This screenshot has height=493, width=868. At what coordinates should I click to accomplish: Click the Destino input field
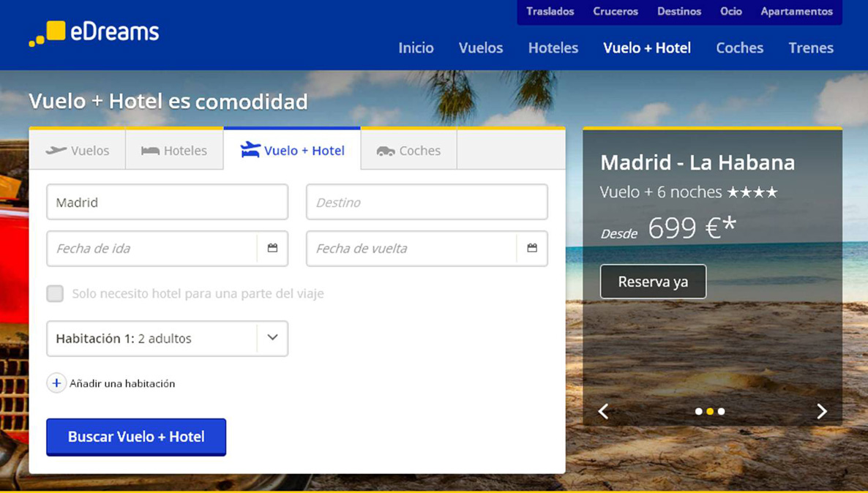pyautogui.click(x=427, y=203)
